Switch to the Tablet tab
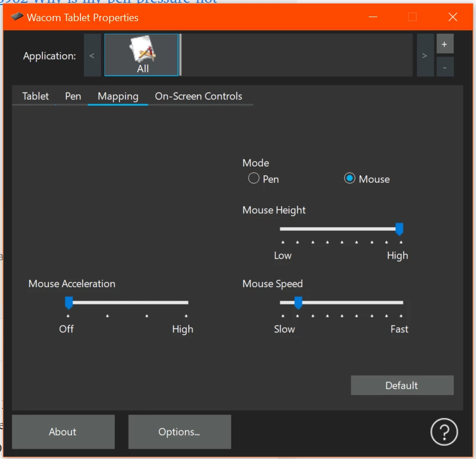The image size is (476, 459). tap(35, 96)
